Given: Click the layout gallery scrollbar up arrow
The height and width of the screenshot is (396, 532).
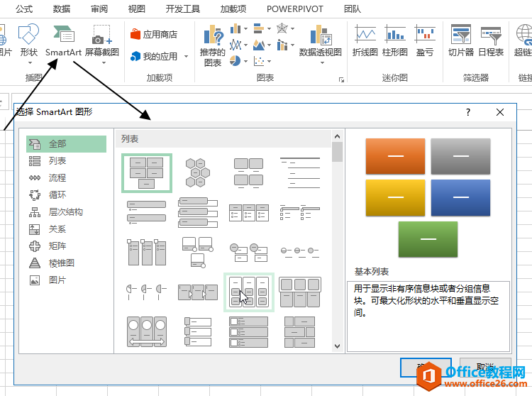Looking at the screenshot, I should coord(337,134).
